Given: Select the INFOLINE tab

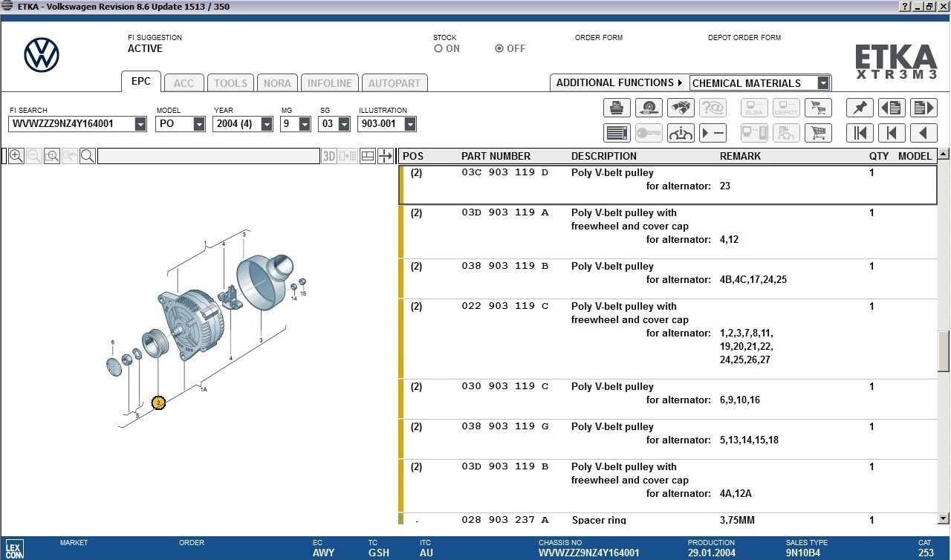Looking at the screenshot, I should click(x=329, y=82).
